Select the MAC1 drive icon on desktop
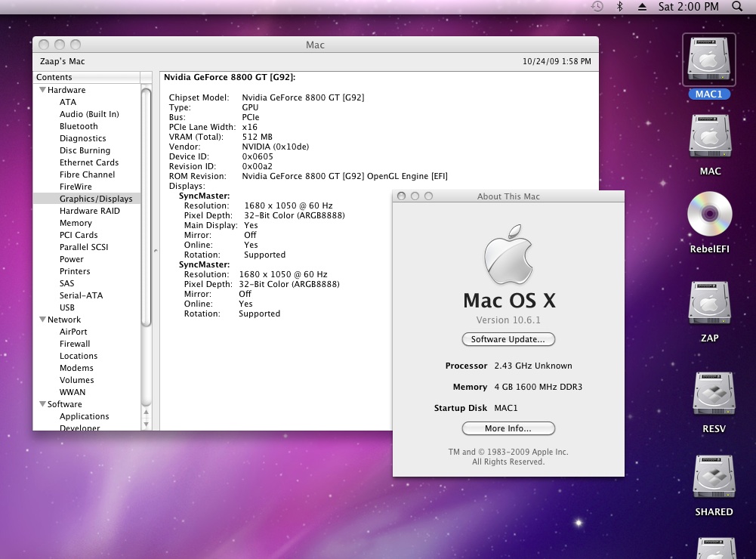This screenshot has width=756, height=559. click(x=708, y=60)
